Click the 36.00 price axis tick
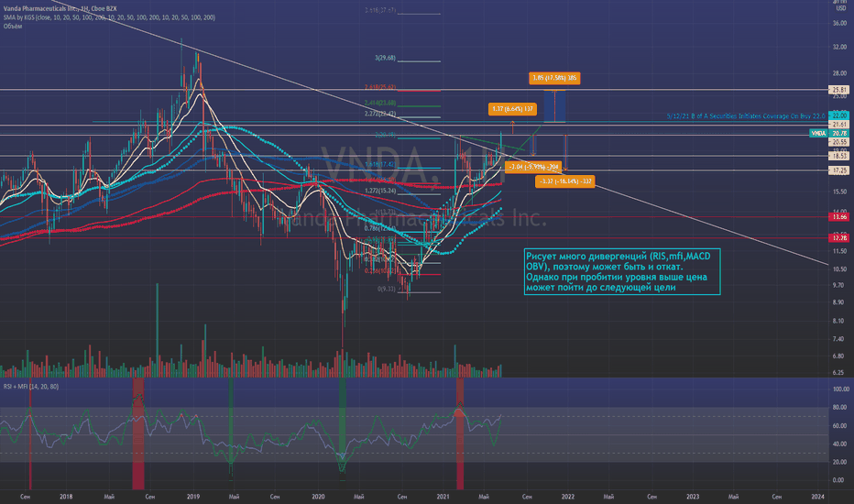The image size is (854, 504). click(x=839, y=23)
